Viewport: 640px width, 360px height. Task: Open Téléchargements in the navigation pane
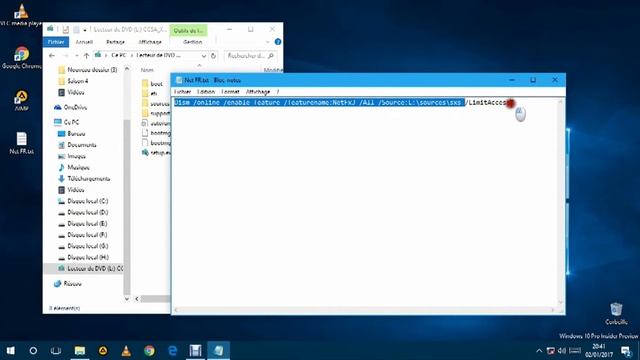pyautogui.click(x=84, y=179)
